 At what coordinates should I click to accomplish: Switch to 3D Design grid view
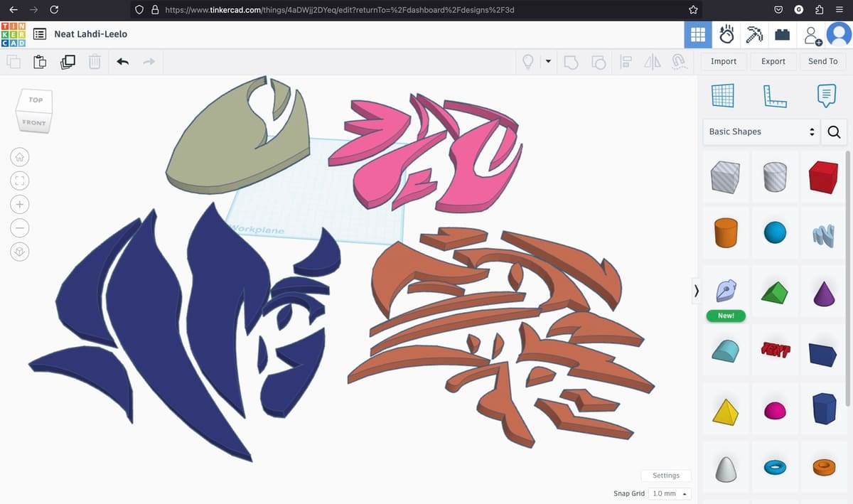click(697, 34)
